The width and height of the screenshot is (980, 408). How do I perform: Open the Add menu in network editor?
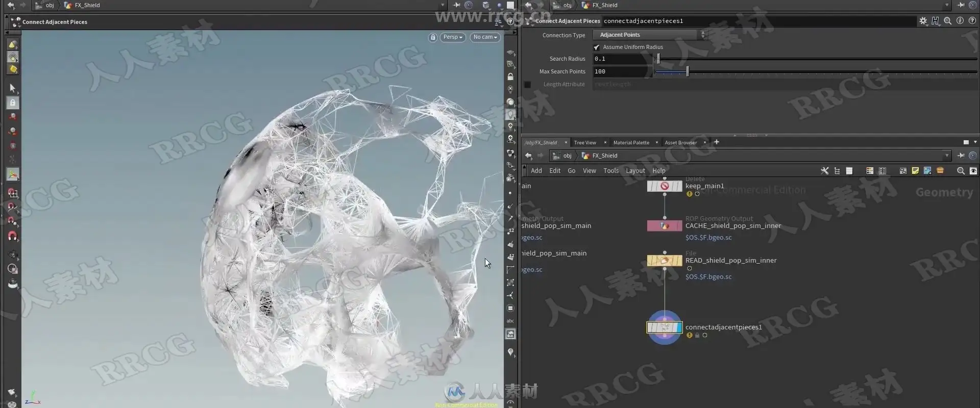tap(536, 171)
